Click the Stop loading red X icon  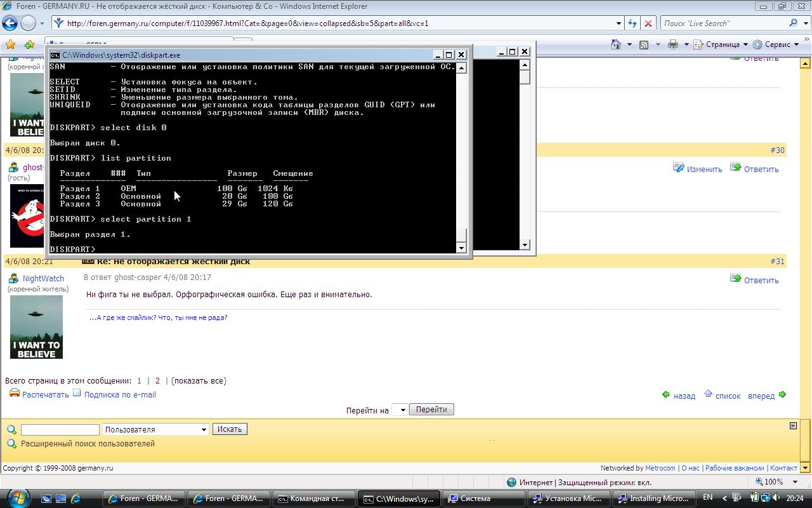click(648, 23)
